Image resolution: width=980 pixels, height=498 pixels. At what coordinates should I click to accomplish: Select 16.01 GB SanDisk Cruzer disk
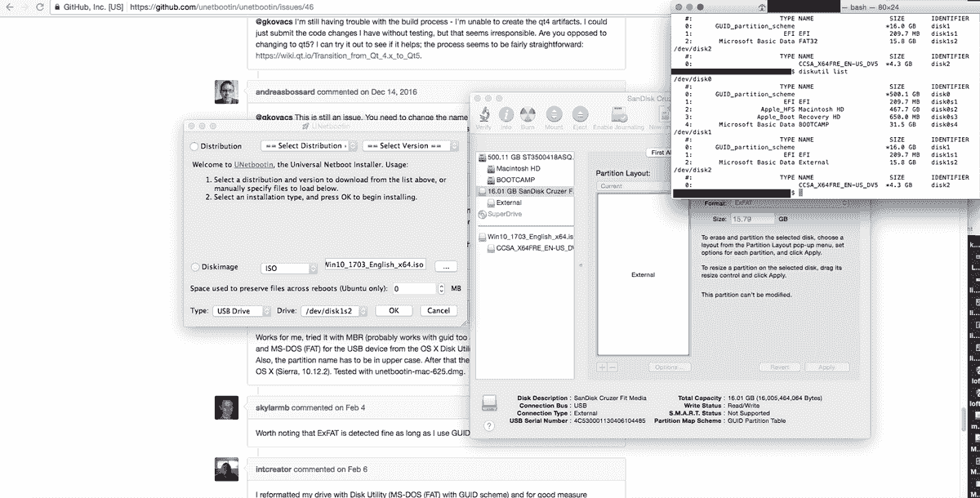click(526, 191)
